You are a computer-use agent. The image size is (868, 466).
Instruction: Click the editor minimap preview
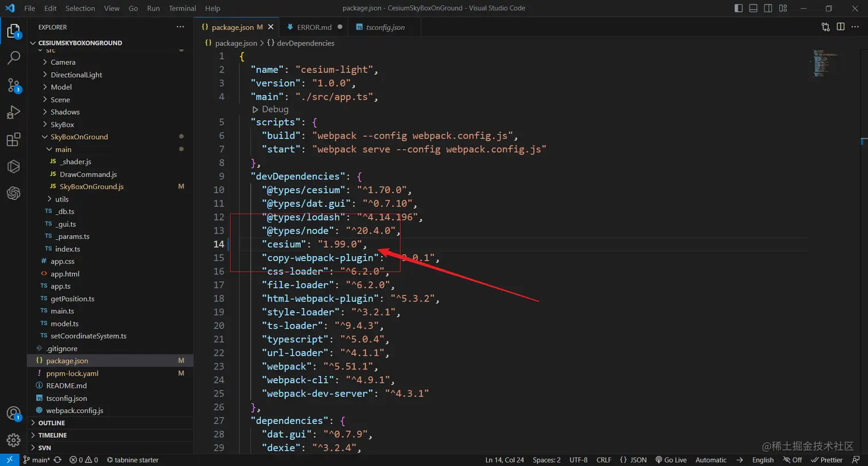click(826, 63)
